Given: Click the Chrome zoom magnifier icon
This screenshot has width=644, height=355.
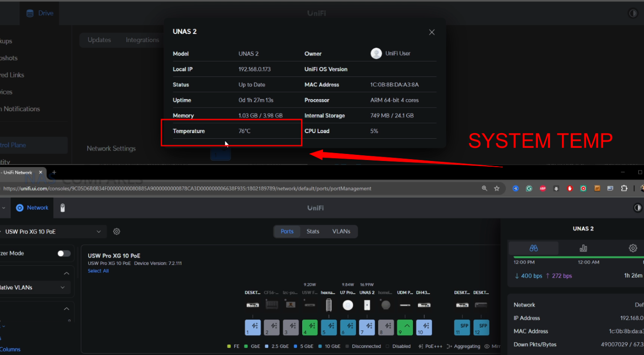Looking at the screenshot, I should pos(484,188).
